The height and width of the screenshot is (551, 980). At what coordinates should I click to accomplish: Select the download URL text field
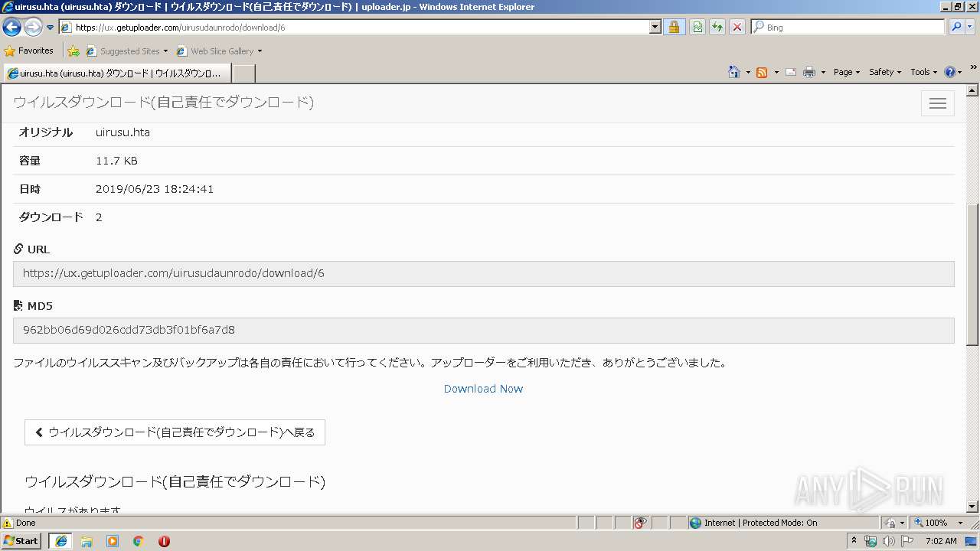click(x=483, y=273)
